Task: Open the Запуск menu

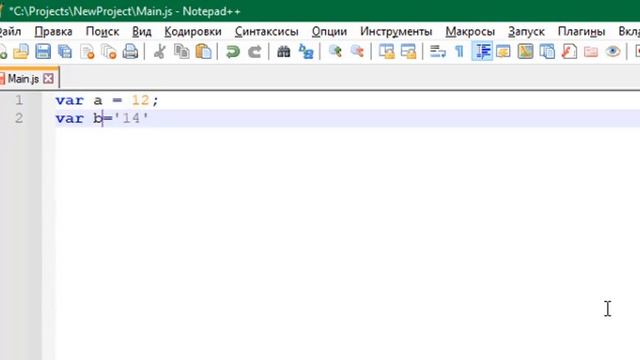Action: pos(526,31)
